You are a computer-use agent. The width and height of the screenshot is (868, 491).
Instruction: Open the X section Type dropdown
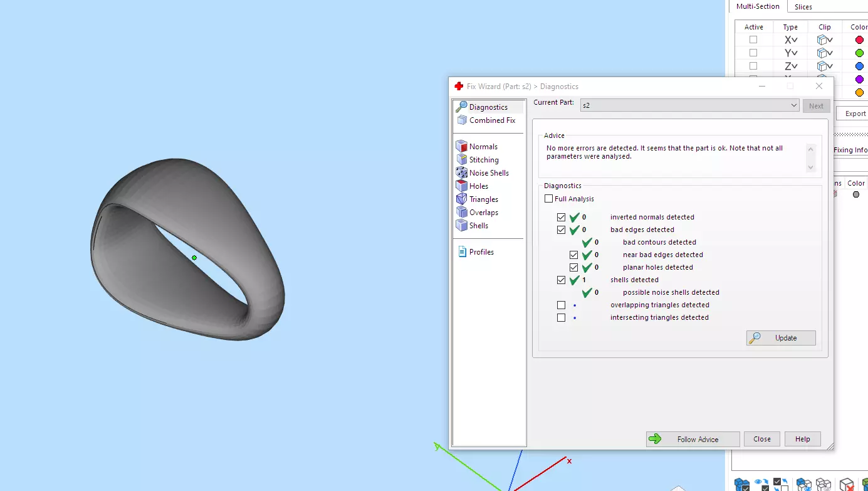pyautogui.click(x=791, y=40)
